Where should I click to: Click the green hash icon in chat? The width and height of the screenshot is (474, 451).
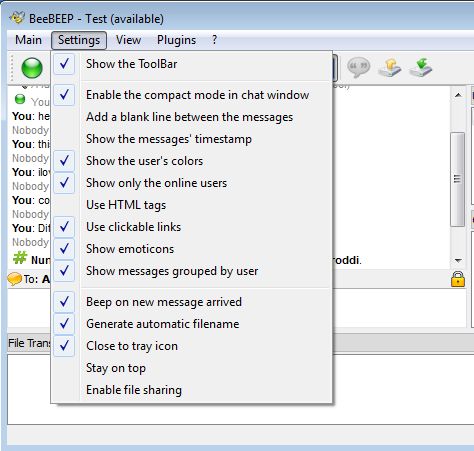click(20, 258)
